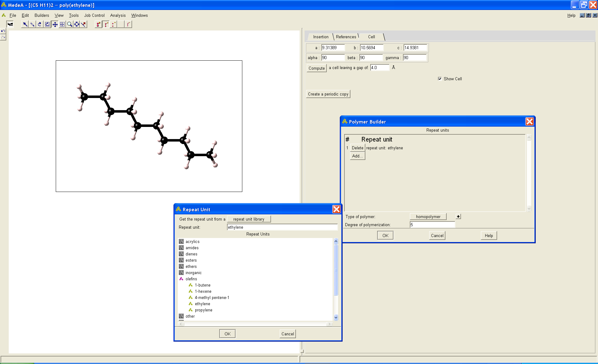
Task: Select the arrow pointer tool
Action: pos(25,24)
